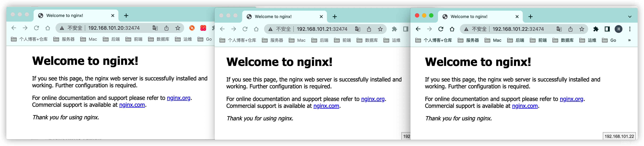Click not-secure warning in 192.168.101.22 window
644x146 pixels.
pos(476,29)
